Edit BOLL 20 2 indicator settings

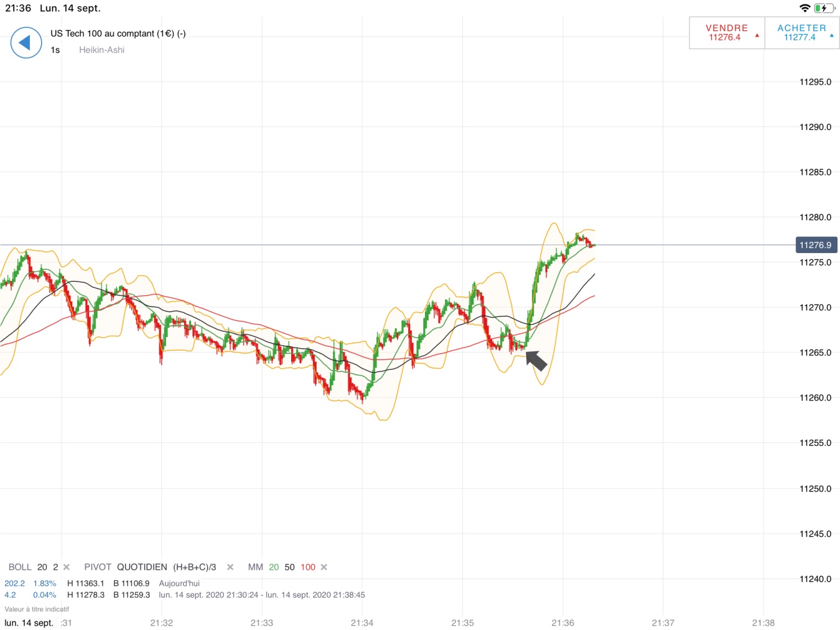tap(33, 567)
